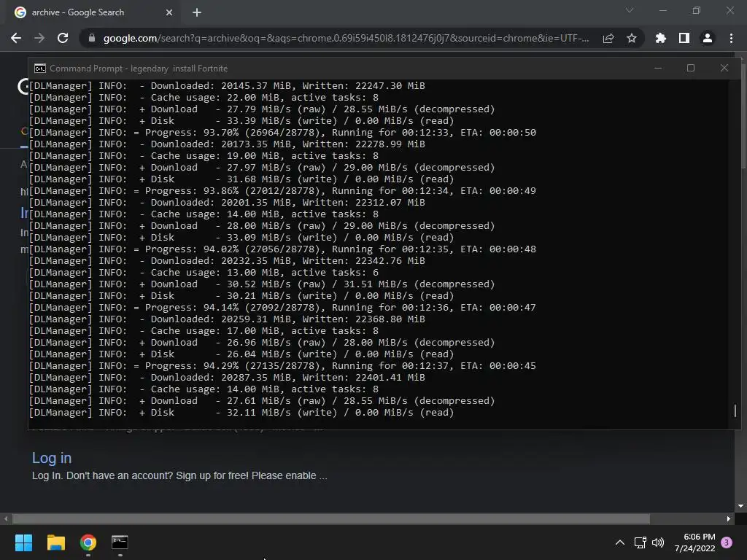Switch to Chrome on the taskbar

coord(88,542)
